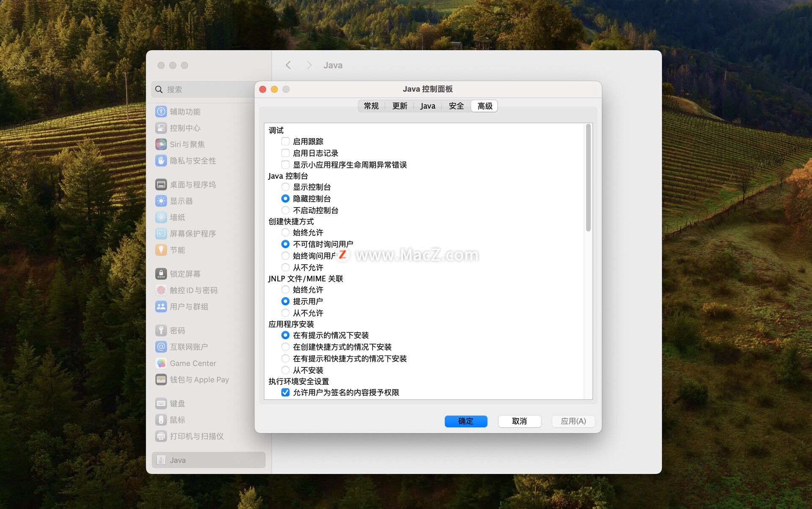This screenshot has width=812, height=509.
Task: Open the Game Center icon
Action: (161, 363)
